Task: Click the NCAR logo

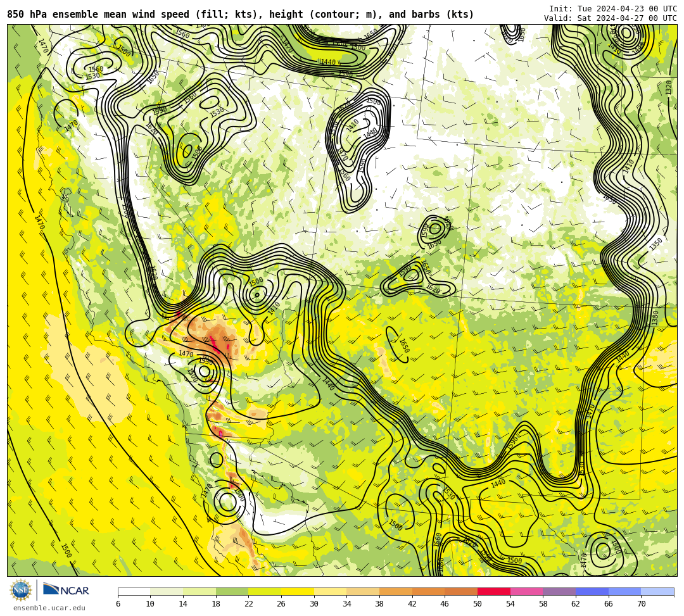Action: (66, 590)
